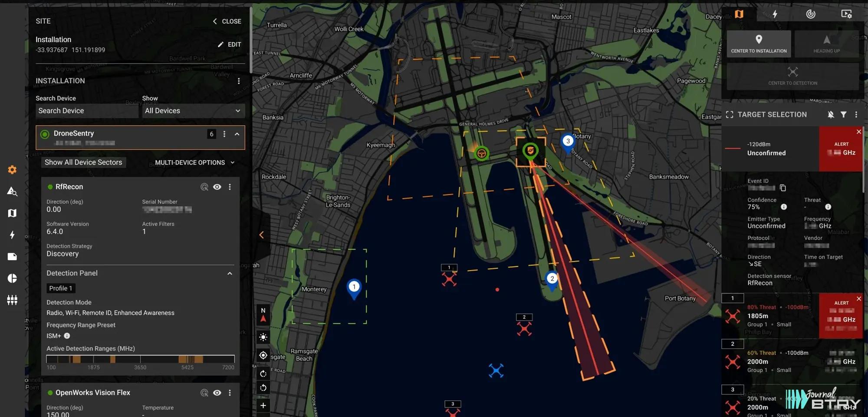Image resolution: width=868 pixels, height=417 pixels.
Task: Select map location pin 1
Action: click(354, 289)
